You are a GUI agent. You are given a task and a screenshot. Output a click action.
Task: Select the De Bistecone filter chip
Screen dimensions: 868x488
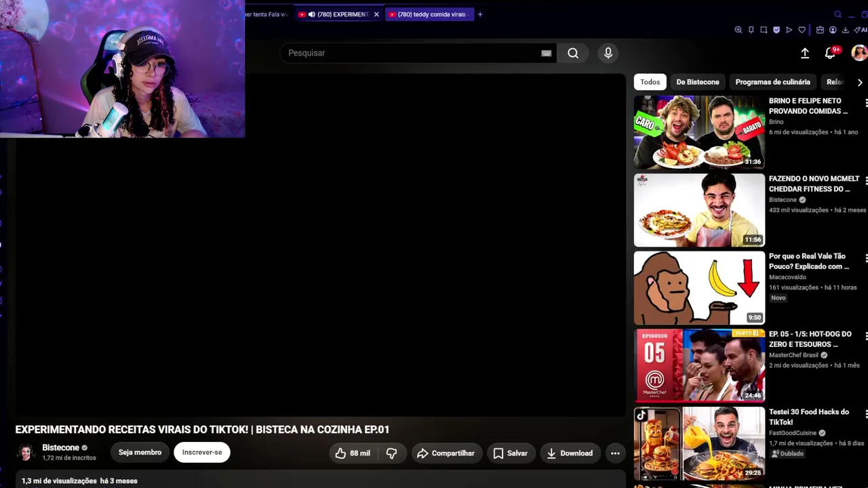coord(698,82)
